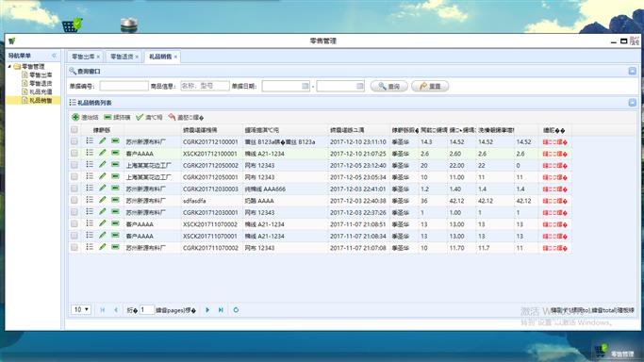Click the 重置 reset button
Screen dimensions: 644x362
click(430, 86)
